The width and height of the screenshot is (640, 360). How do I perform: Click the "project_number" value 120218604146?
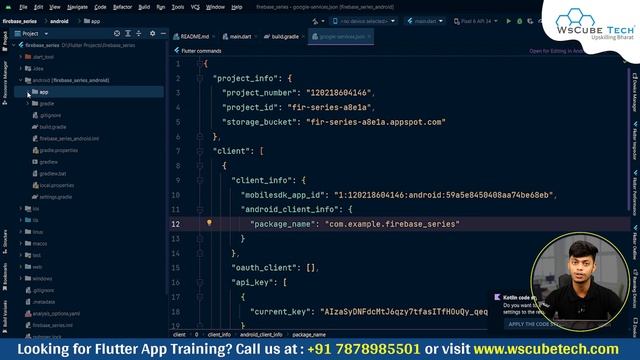(x=339, y=93)
